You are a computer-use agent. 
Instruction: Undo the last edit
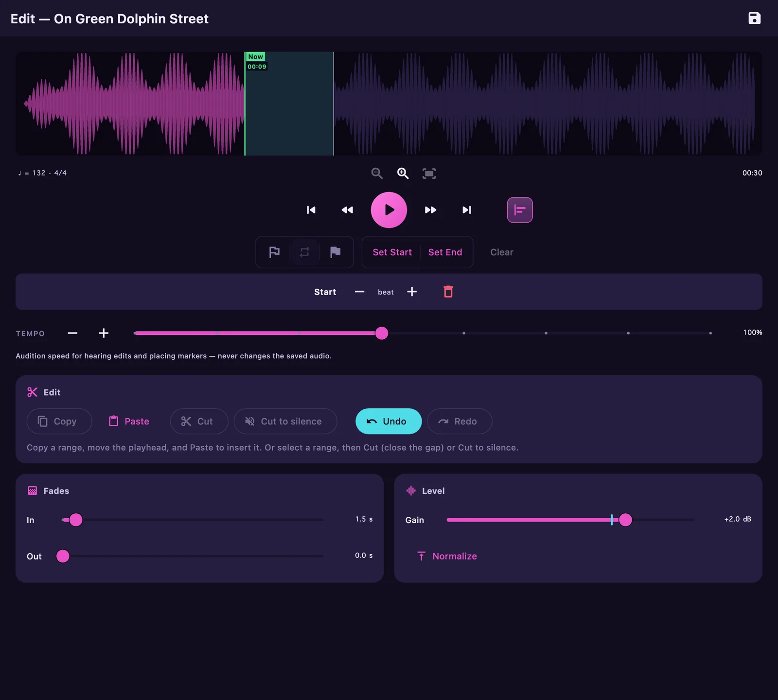point(389,421)
